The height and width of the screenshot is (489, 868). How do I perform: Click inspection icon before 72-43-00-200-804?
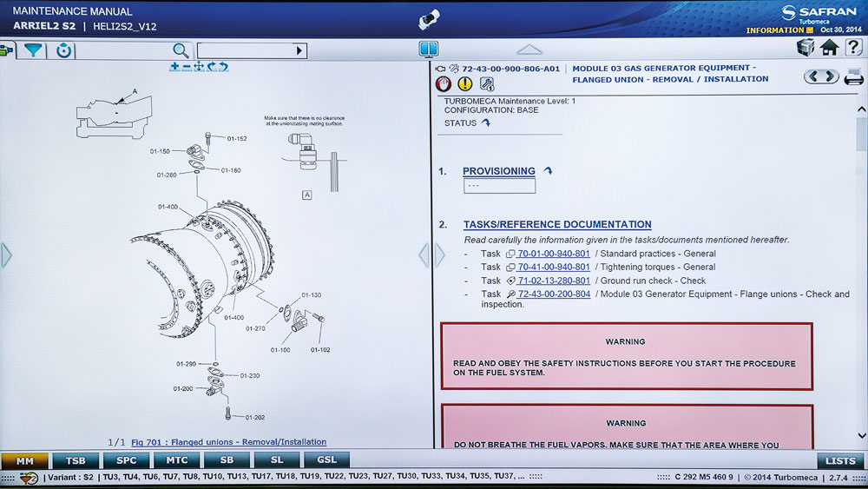(x=510, y=294)
